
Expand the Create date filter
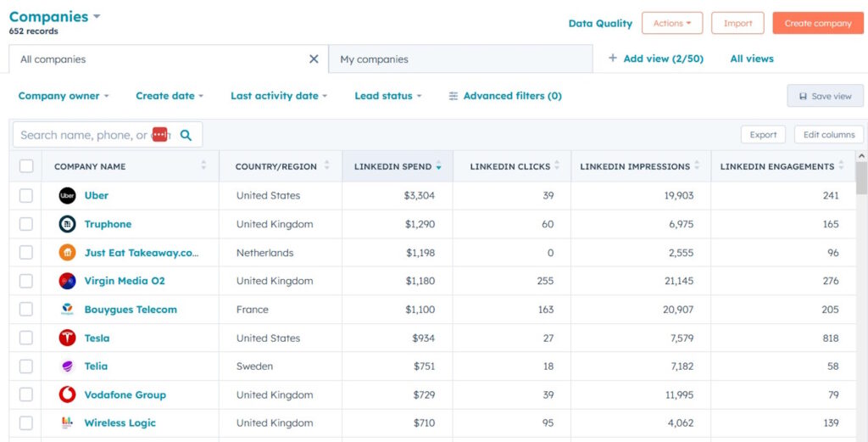[170, 96]
